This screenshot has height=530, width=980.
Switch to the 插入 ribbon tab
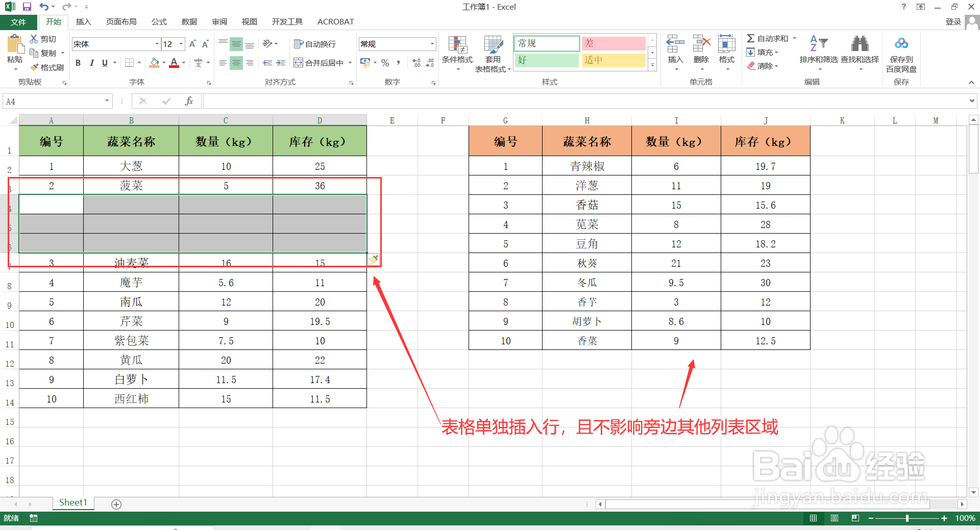click(x=83, y=21)
